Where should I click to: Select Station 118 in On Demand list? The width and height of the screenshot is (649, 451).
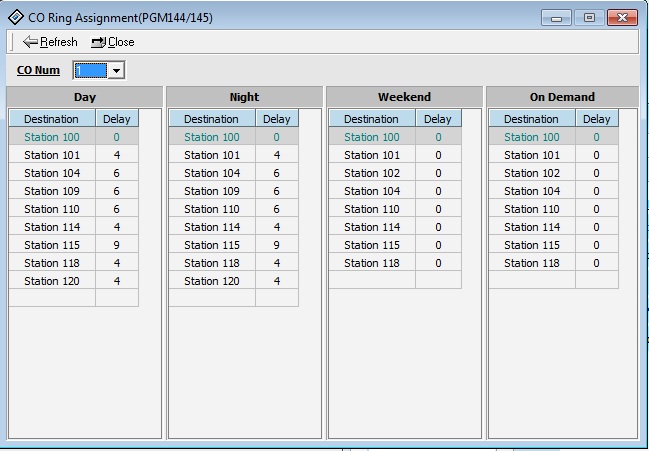[531, 263]
